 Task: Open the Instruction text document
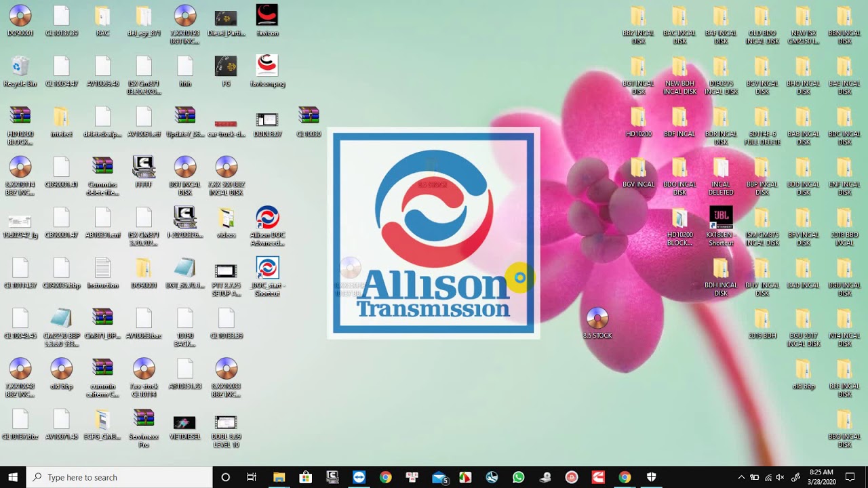102,273
